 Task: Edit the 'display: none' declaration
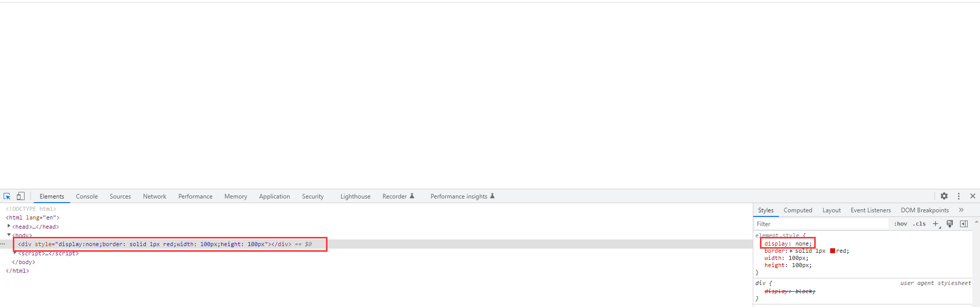(788, 244)
